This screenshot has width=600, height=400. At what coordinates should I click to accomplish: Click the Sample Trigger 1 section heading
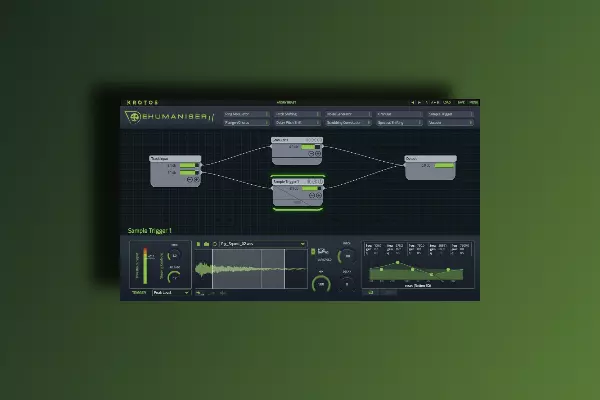150,230
